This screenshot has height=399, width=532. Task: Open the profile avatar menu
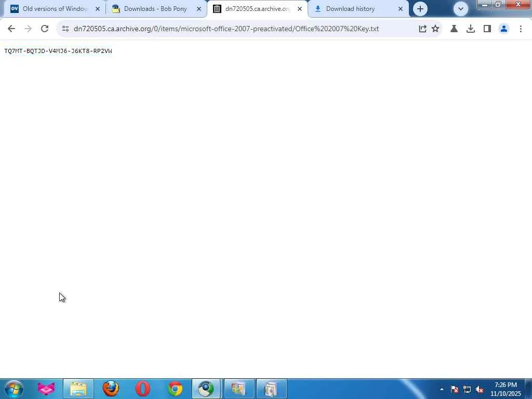tap(504, 29)
